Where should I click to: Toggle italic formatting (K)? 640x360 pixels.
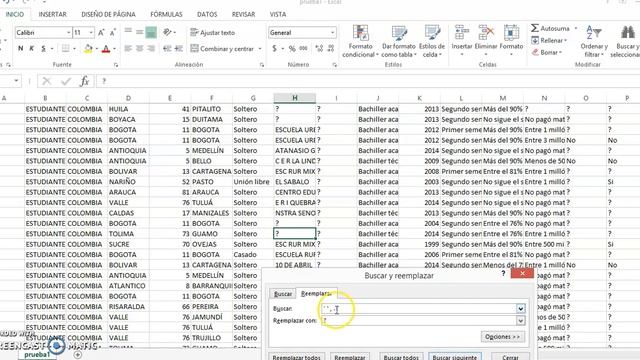click(31, 49)
